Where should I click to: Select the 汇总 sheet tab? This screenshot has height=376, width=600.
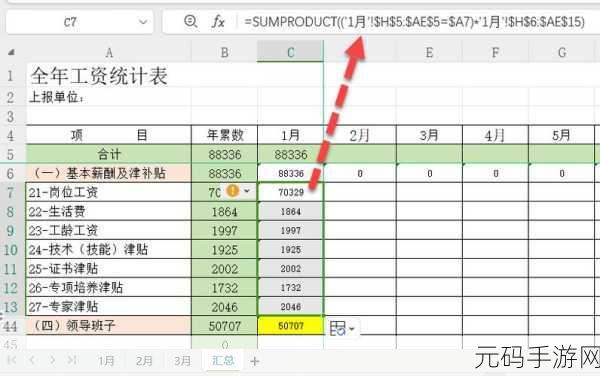223,360
